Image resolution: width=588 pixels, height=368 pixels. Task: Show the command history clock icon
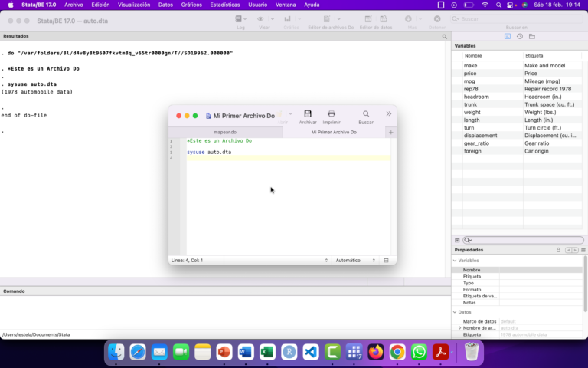tap(520, 37)
